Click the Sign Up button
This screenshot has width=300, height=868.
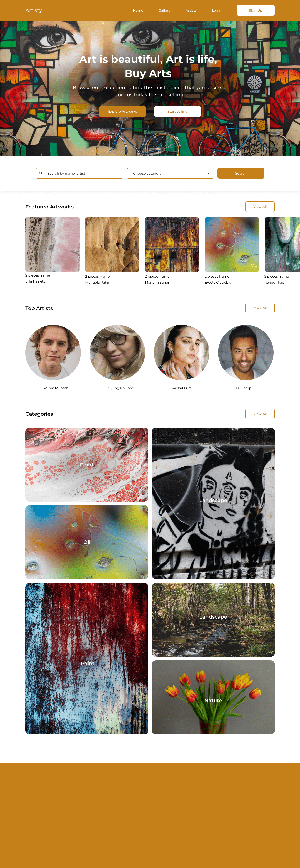tap(255, 10)
